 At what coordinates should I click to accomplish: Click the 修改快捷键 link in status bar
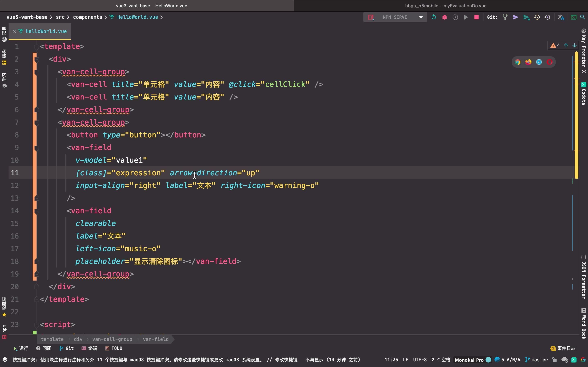(x=286, y=360)
